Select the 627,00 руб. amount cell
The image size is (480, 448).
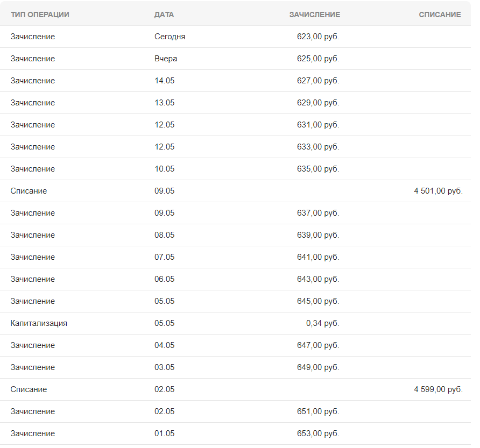[x=318, y=81]
